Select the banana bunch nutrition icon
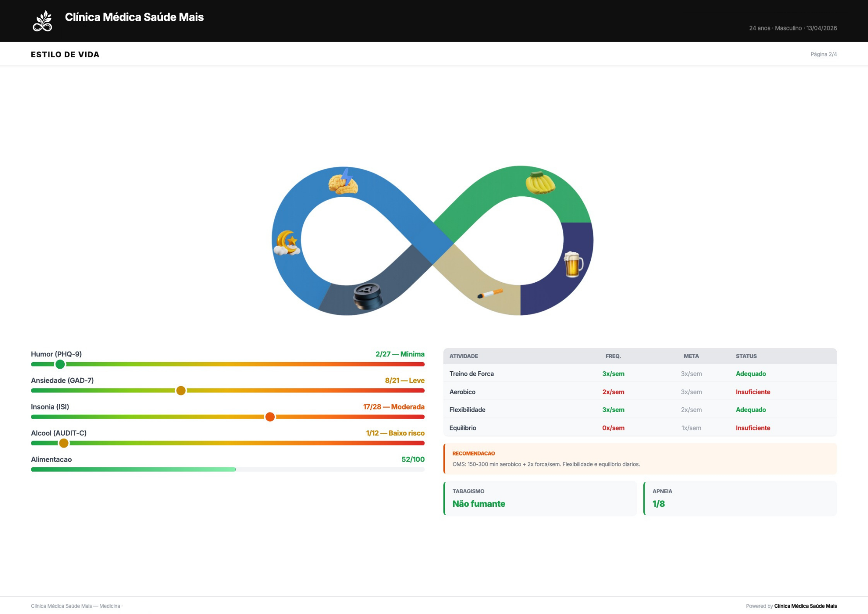 tap(540, 183)
